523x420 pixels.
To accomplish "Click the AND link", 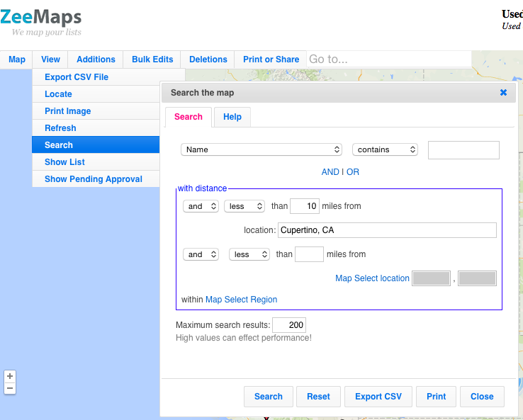I will [x=330, y=172].
